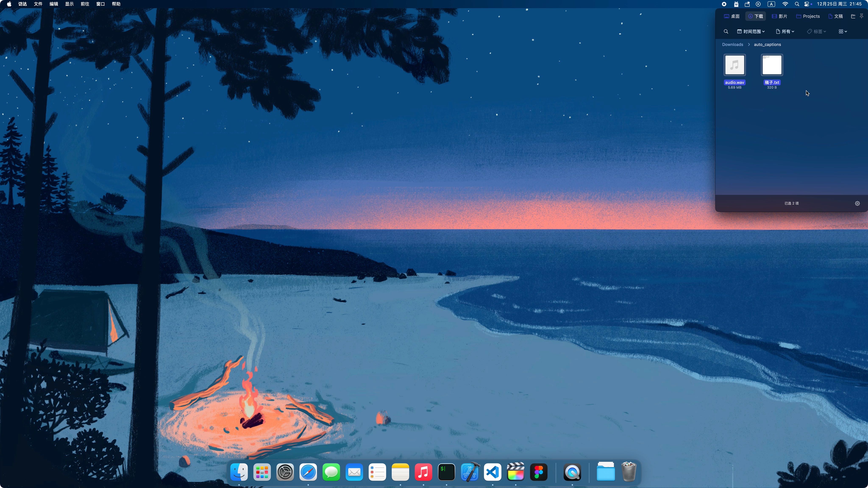
Task: Open panel settings gear icon
Action: 857,203
